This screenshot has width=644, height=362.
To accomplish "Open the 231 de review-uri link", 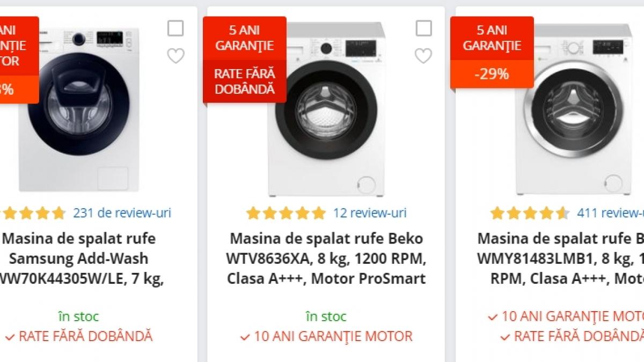I will point(122,213).
